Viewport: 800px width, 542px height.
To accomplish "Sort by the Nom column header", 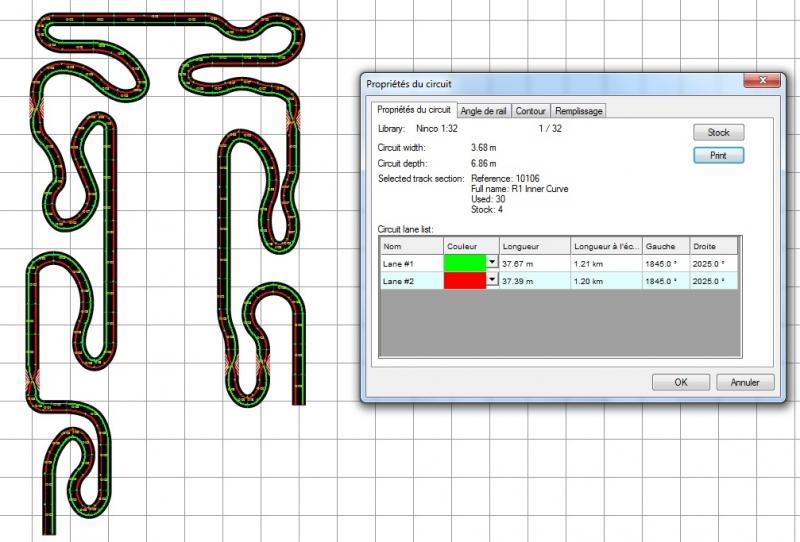I will click(410, 245).
